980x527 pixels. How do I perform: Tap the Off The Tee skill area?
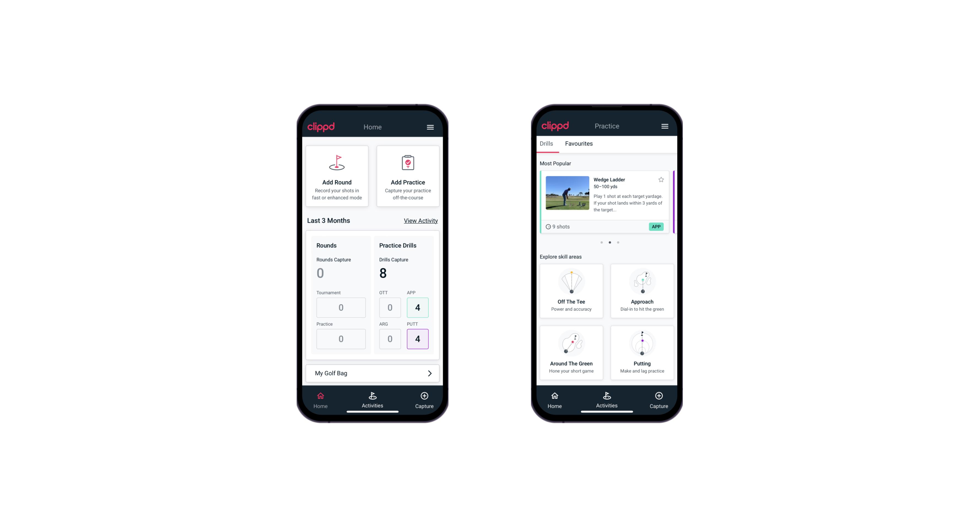[x=571, y=291]
